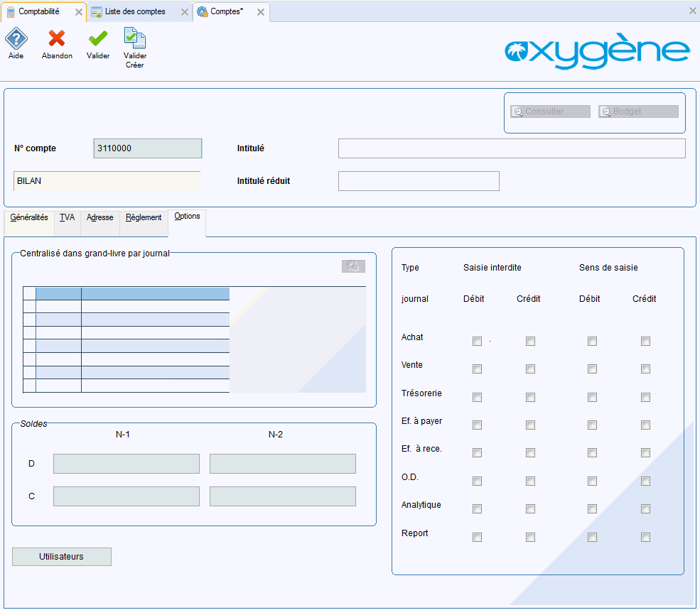This screenshot has width=700, height=610.
Task: Click the small icon above journal grid
Action: click(353, 266)
